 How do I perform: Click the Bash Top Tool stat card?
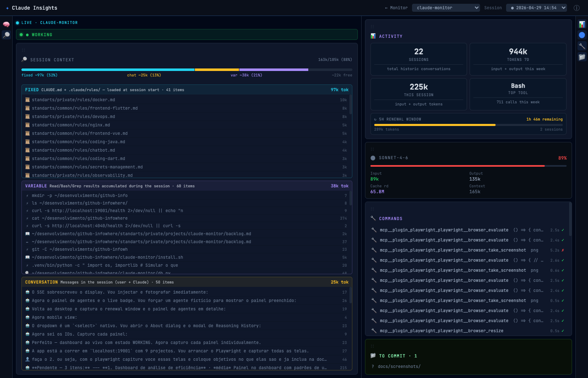518,94
